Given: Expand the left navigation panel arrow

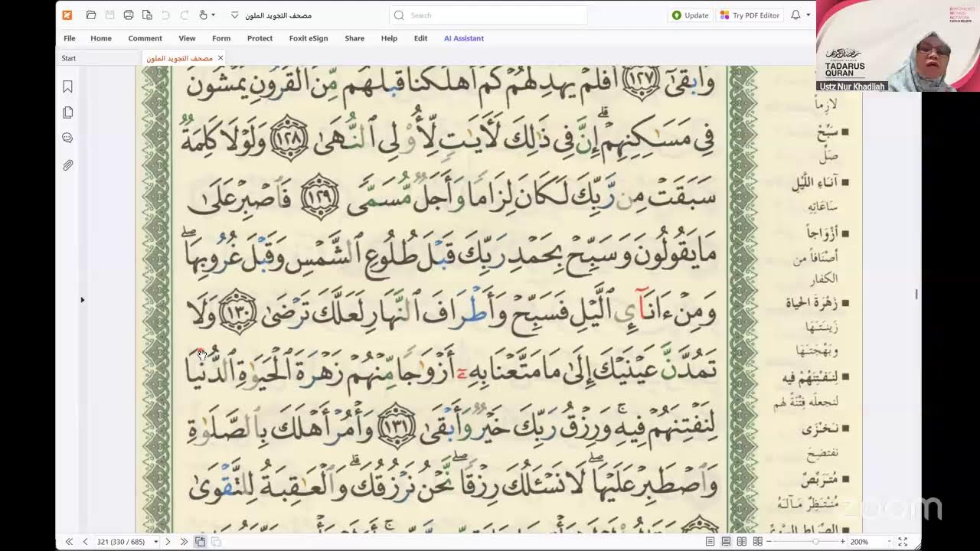Looking at the screenshot, I should pos(83,299).
